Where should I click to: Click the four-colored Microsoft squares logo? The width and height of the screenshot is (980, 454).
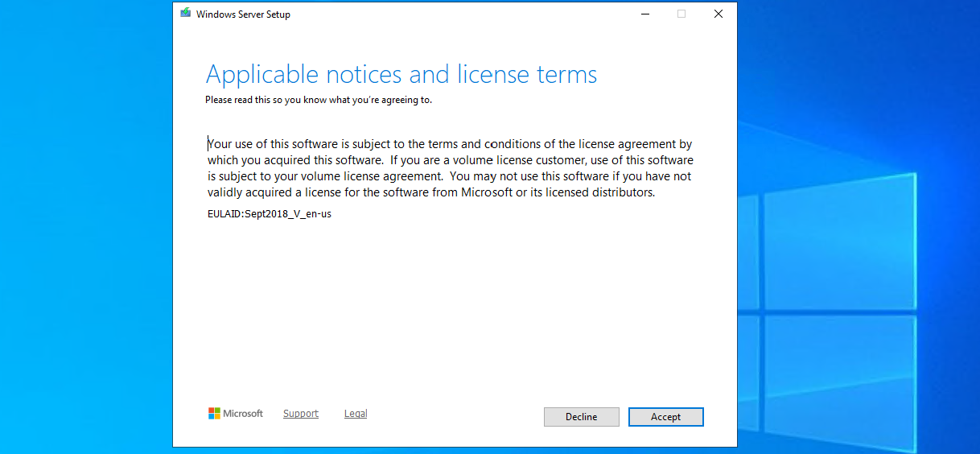[x=214, y=414]
